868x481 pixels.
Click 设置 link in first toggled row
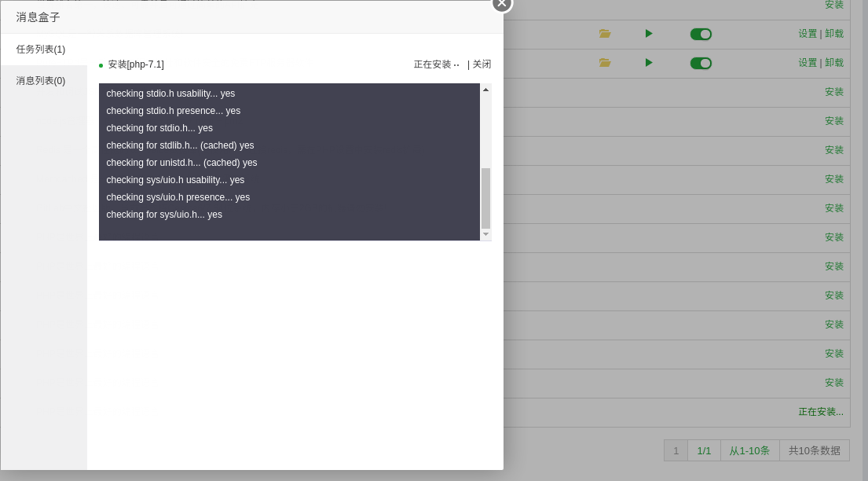tap(807, 34)
